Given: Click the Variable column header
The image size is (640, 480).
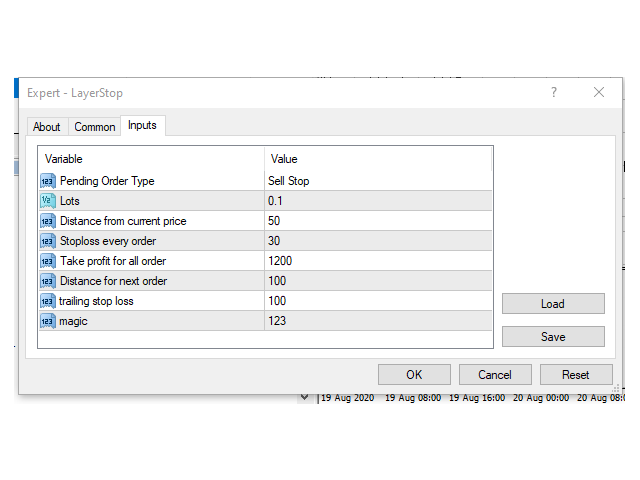Looking at the screenshot, I should (x=151, y=159).
